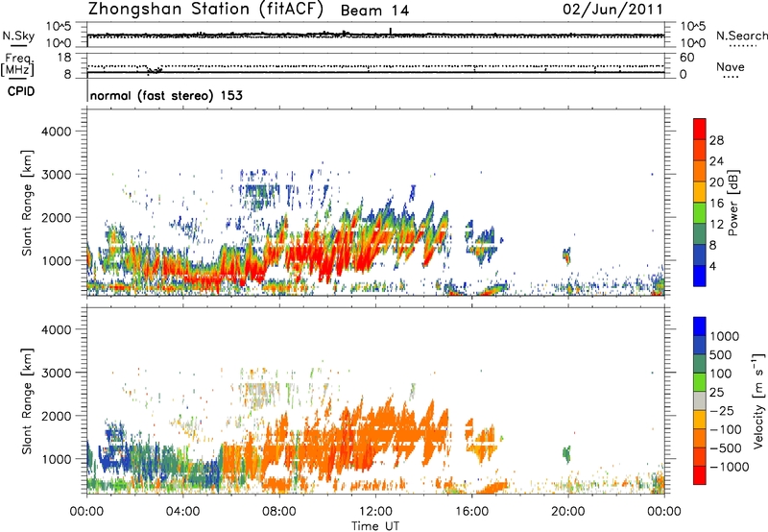Click 3000 tick in Power panel range axis
This screenshot has width=768, height=532.
(57, 175)
